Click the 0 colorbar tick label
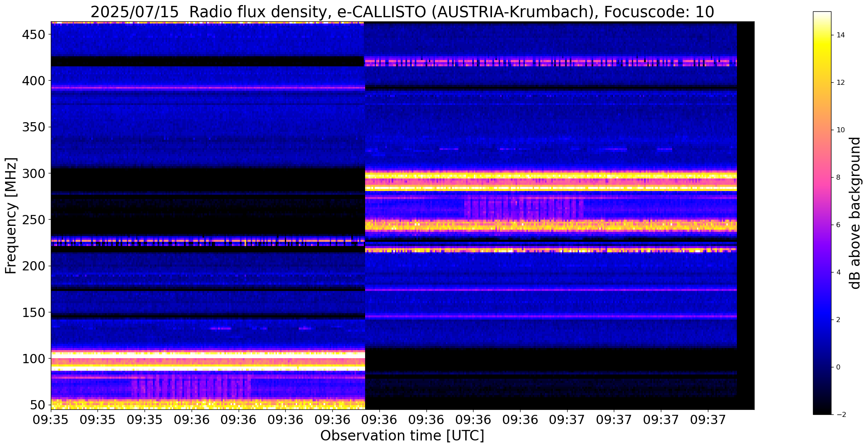868x448 pixels. 839,367
